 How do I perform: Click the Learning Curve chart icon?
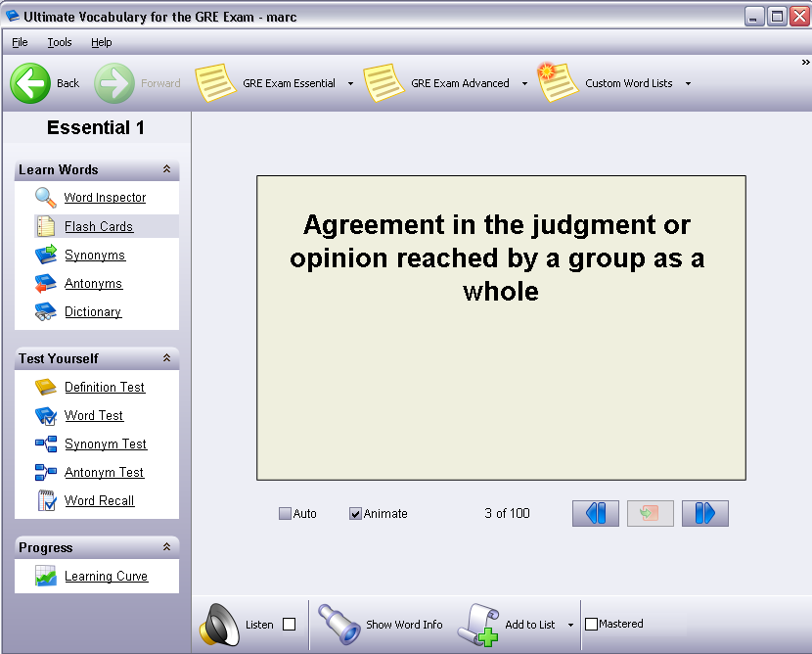point(46,576)
